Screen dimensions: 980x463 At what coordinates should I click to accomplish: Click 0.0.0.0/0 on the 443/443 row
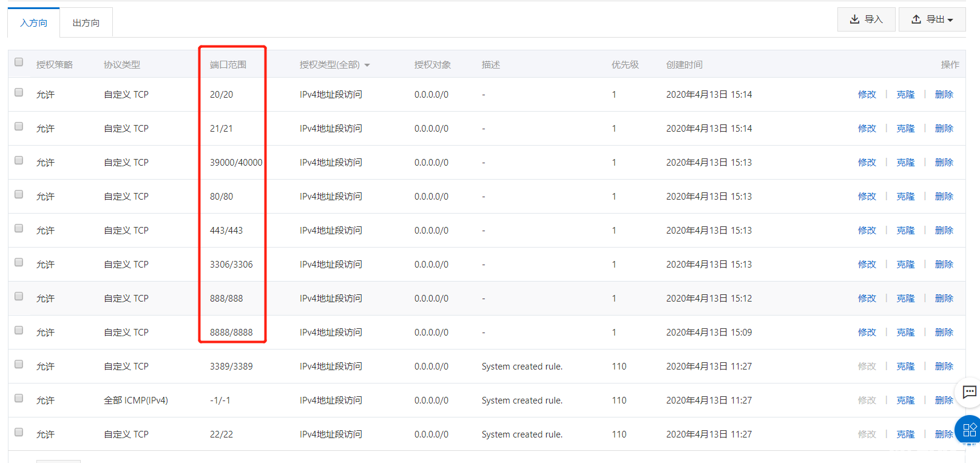431,230
